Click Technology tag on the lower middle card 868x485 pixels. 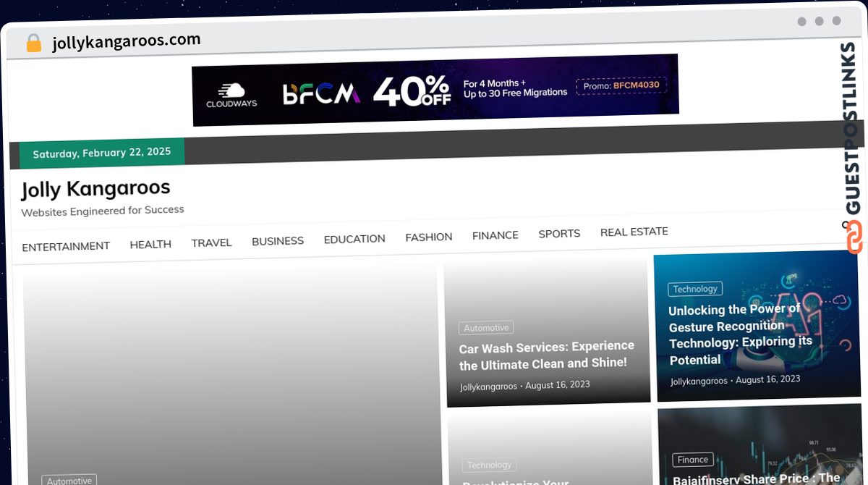click(489, 465)
